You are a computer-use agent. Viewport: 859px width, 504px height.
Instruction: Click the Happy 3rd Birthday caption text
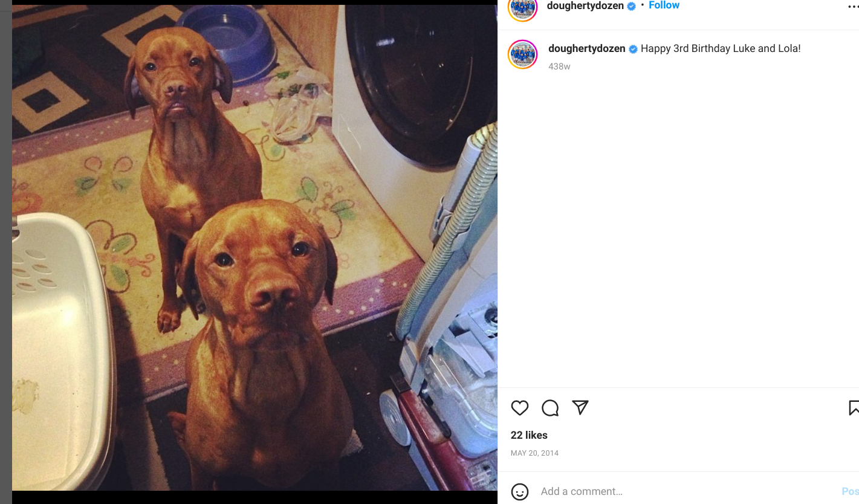coord(721,48)
